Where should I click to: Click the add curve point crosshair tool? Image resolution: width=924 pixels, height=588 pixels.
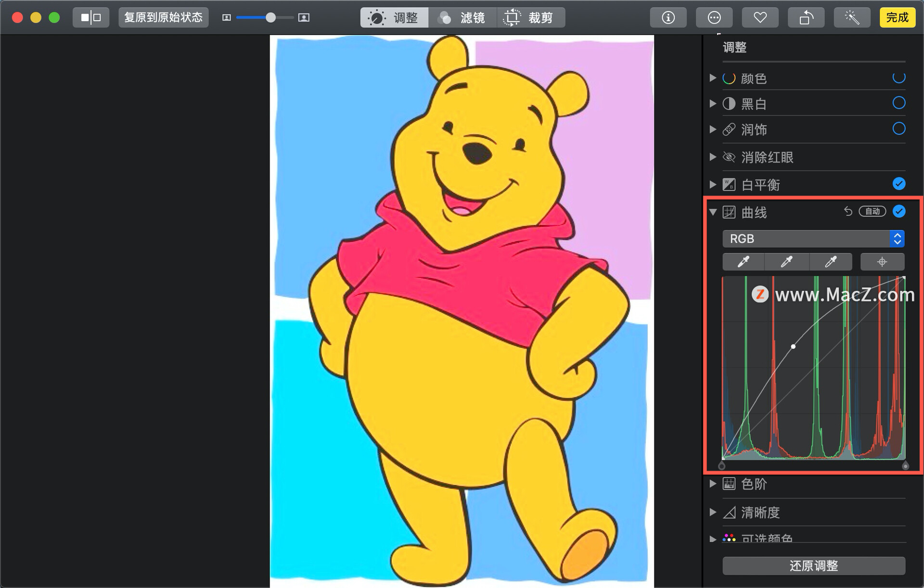(882, 261)
